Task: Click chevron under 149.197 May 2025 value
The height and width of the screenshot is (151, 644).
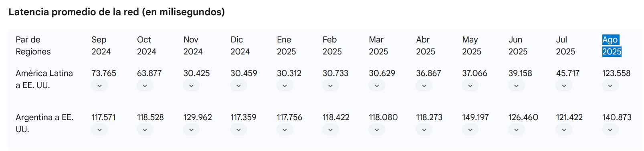Action: coord(470,130)
